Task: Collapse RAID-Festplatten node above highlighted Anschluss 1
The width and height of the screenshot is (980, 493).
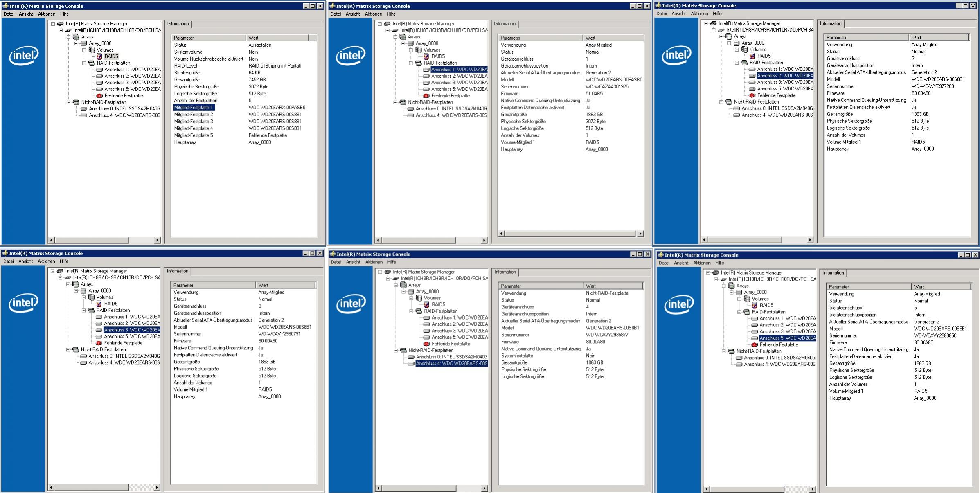Action: tap(411, 63)
